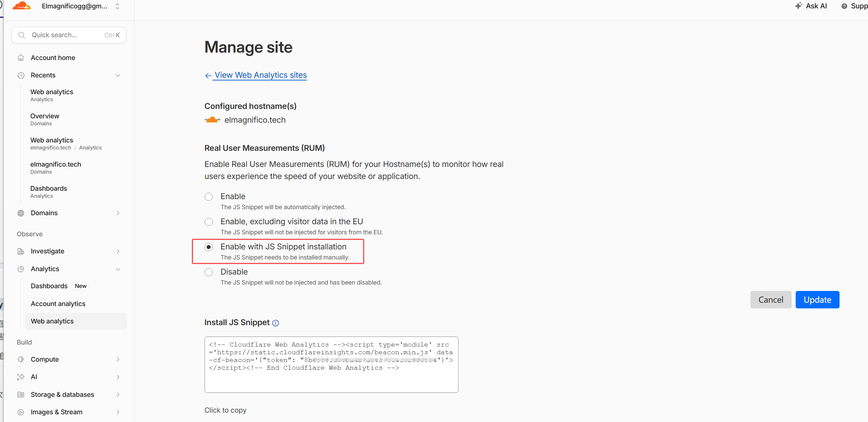868x422 pixels.
Task: Click the Install JS Snippet info icon
Action: (x=276, y=323)
